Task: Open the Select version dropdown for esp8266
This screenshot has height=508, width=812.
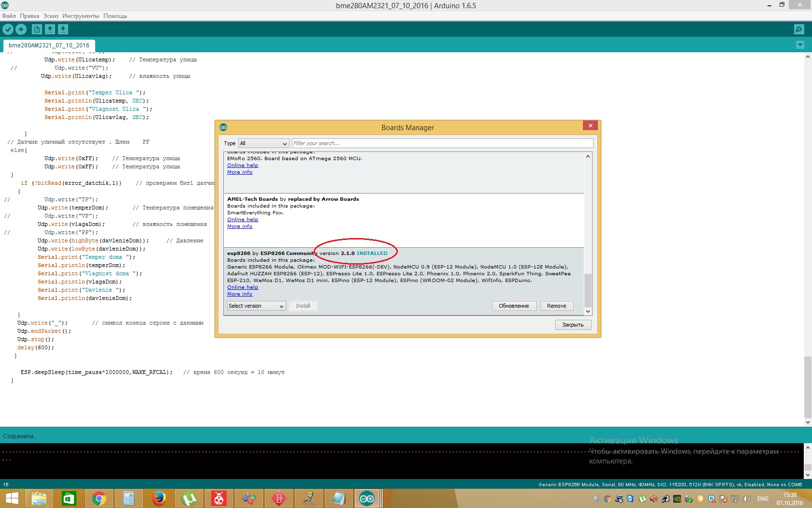Action: click(x=256, y=306)
